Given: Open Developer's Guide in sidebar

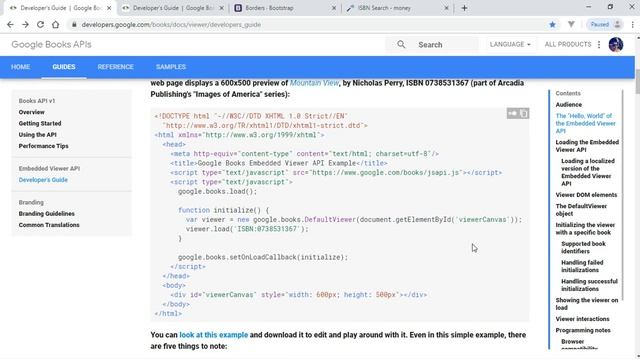Looking at the screenshot, I should pos(43,180).
